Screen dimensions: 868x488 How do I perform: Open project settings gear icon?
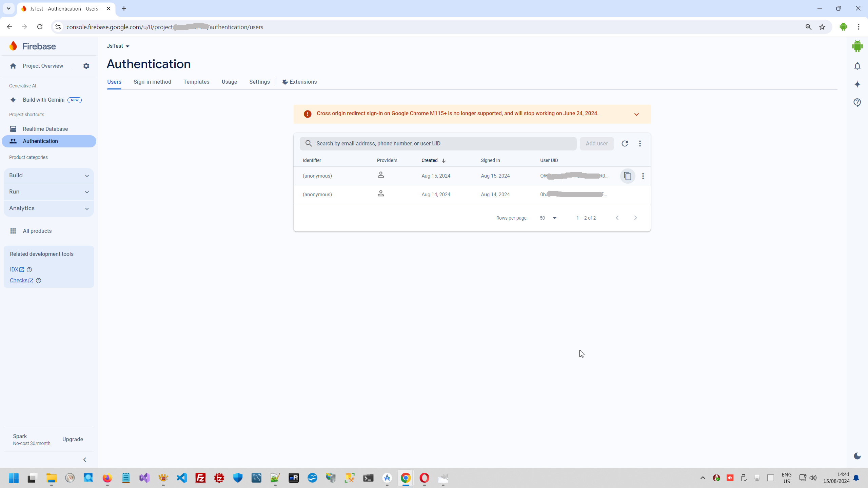tap(86, 66)
